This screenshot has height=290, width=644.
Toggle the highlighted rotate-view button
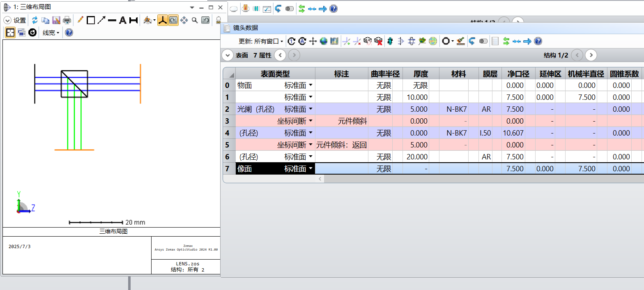click(x=173, y=20)
